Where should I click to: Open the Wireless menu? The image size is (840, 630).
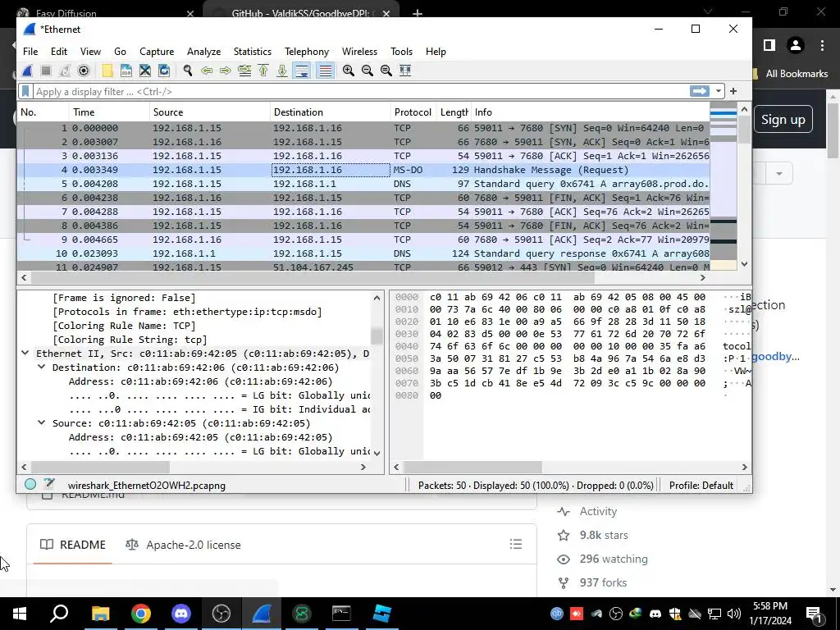[359, 52]
